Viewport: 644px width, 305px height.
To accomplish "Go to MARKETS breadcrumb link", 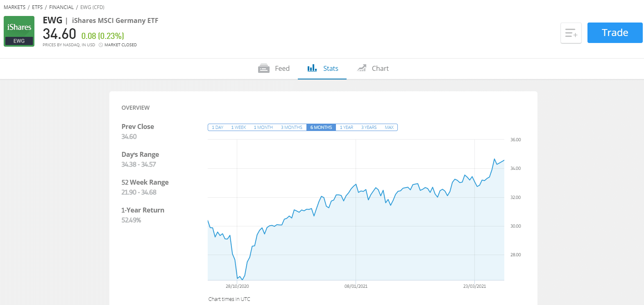I will coord(14,7).
